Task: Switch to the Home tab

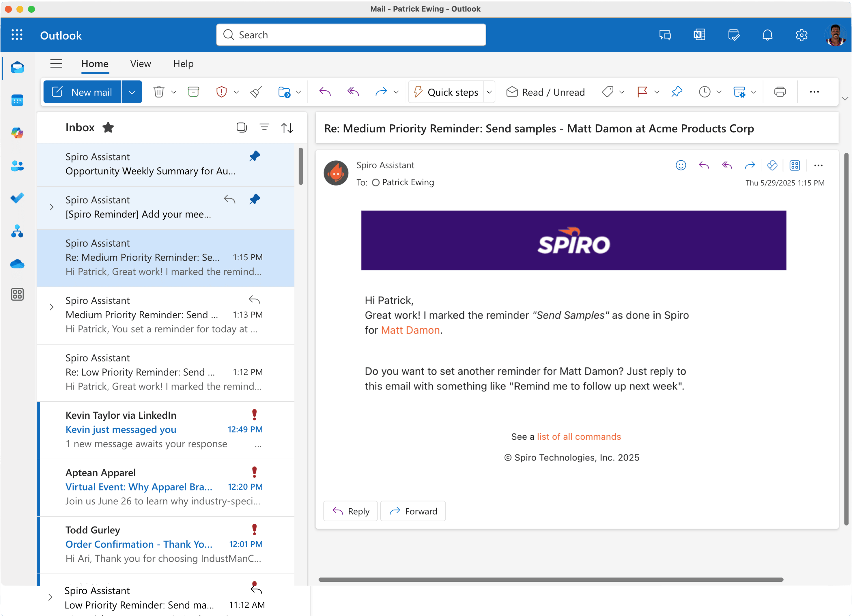Action: [95, 64]
